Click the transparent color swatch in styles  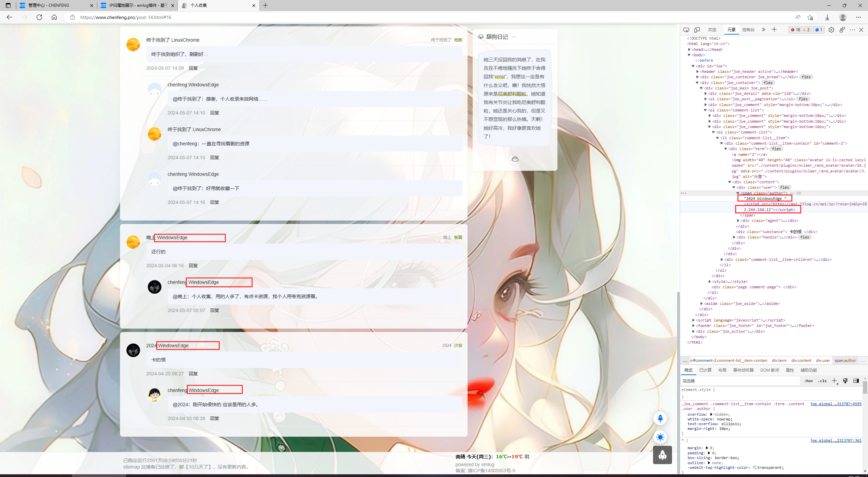[x=755, y=468]
